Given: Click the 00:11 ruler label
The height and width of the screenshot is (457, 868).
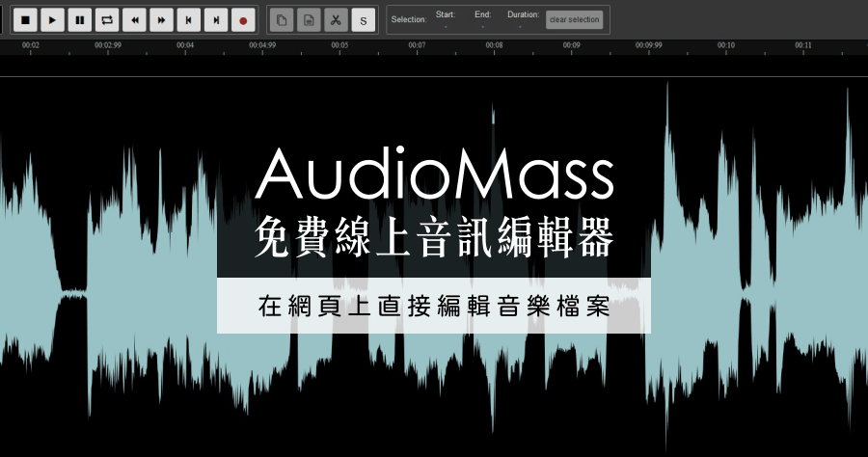Looking at the screenshot, I should click(803, 45).
